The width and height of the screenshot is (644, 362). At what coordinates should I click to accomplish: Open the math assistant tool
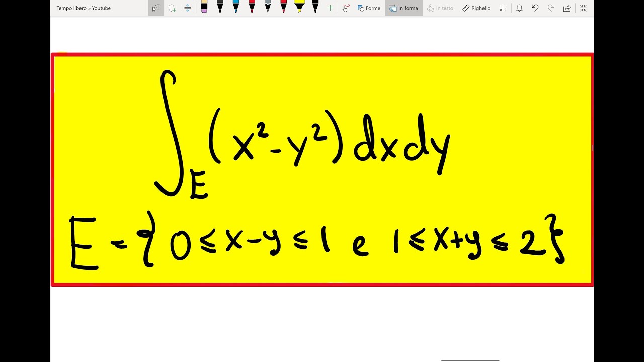click(503, 8)
